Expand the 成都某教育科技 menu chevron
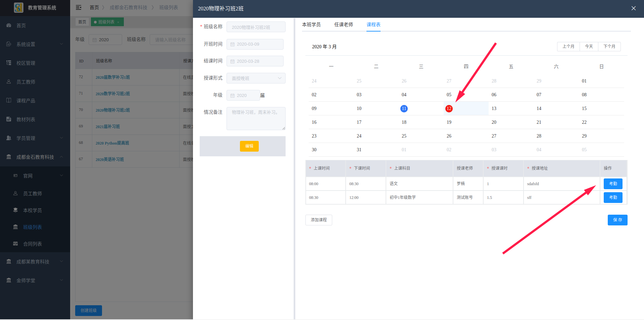 [x=61, y=262]
